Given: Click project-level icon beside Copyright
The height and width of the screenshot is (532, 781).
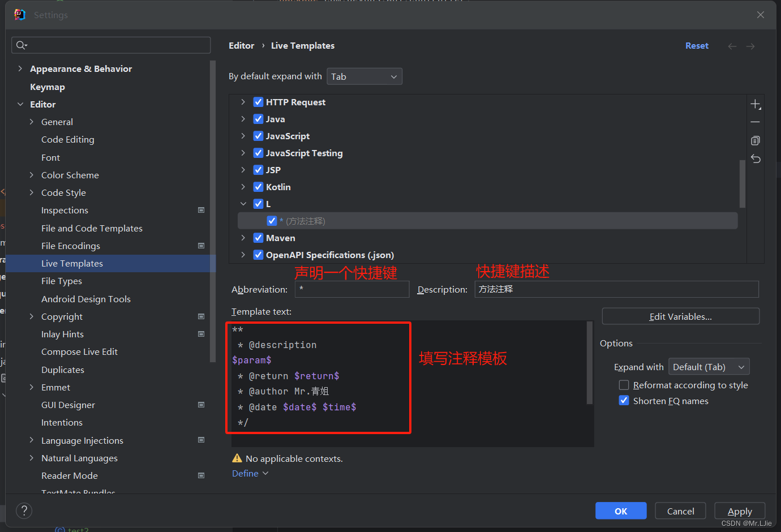Looking at the screenshot, I should pyautogui.click(x=201, y=316).
